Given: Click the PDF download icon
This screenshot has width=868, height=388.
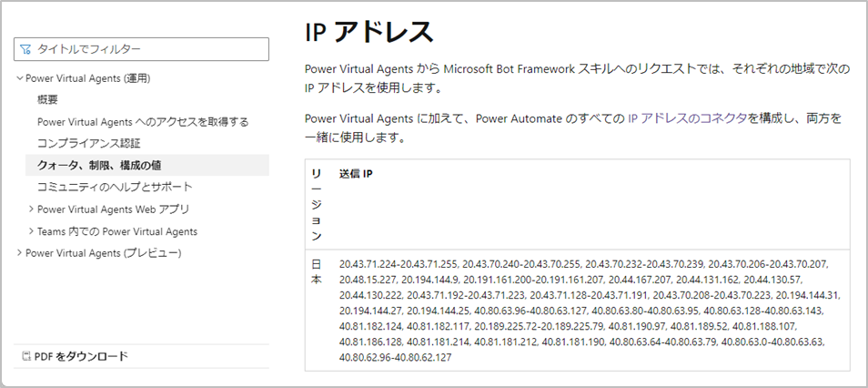Looking at the screenshot, I should click(x=25, y=356).
